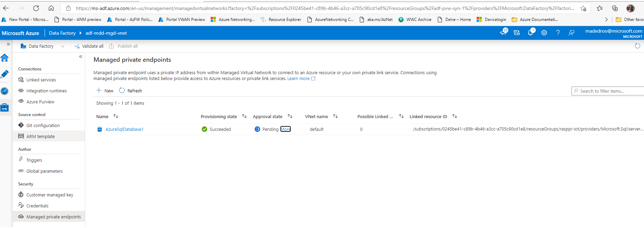This screenshot has height=228, width=644.
Task: Go back in browser
Action: (x=6, y=8)
